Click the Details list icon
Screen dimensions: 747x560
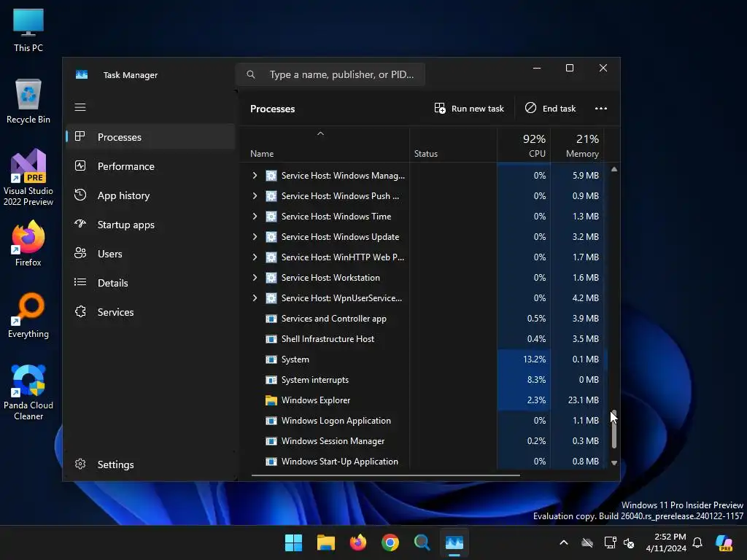(x=80, y=282)
